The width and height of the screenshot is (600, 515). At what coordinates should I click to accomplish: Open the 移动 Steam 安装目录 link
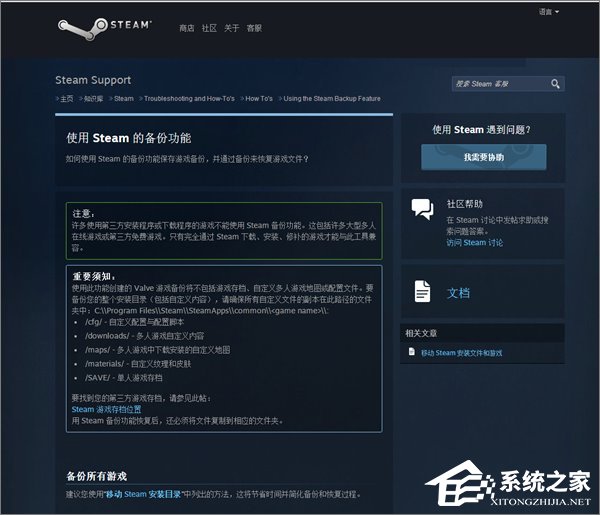[143, 494]
